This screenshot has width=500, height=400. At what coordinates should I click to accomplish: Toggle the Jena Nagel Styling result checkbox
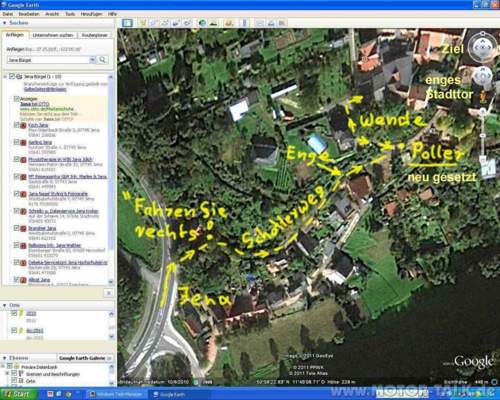16,194
